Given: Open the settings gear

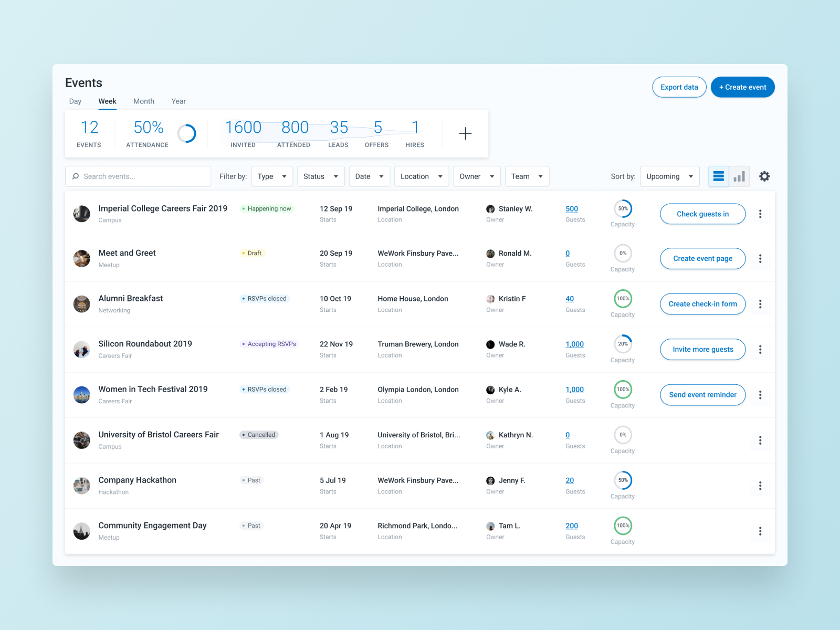Looking at the screenshot, I should point(764,176).
